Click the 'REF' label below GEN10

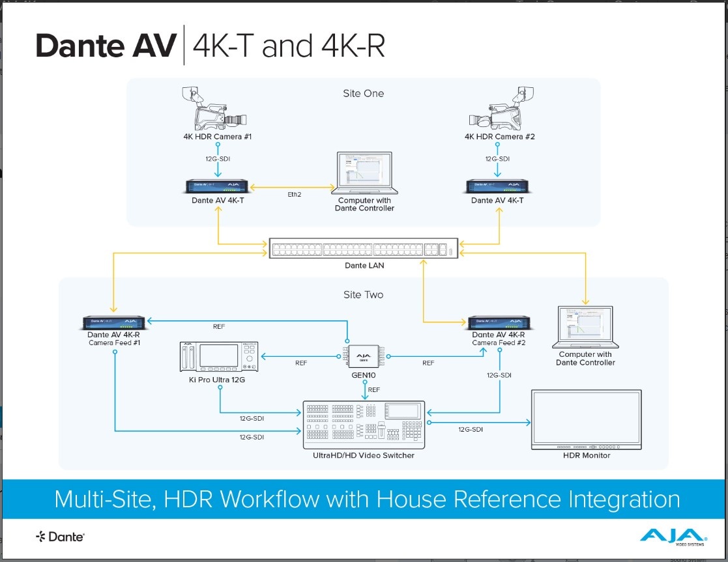click(x=373, y=390)
